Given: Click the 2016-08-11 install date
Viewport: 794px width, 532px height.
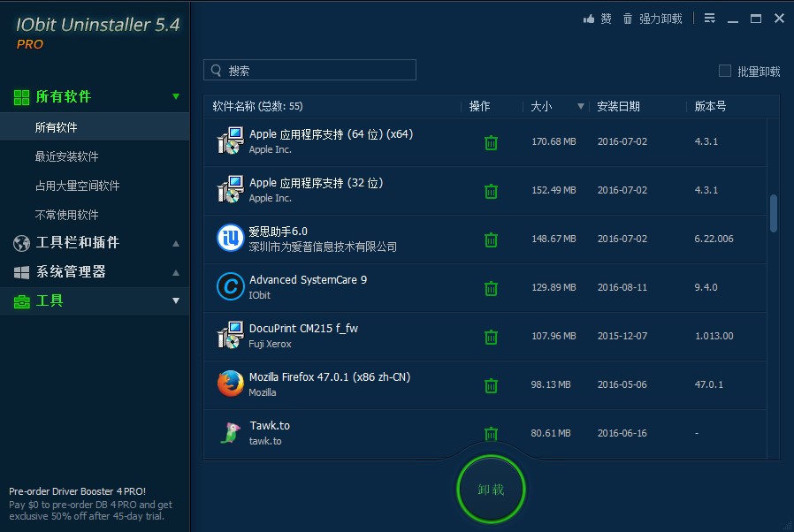Looking at the screenshot, I should coord(622,287).
